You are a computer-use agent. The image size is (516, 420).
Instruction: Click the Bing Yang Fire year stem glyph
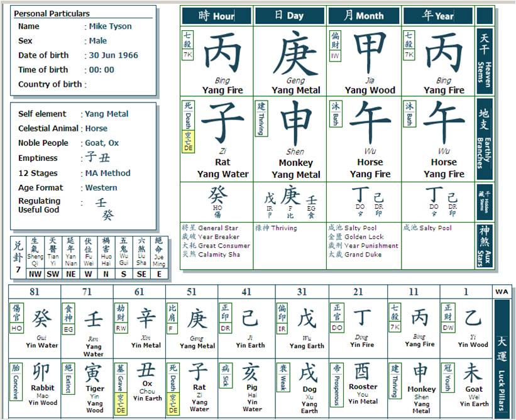click(443, 53)
